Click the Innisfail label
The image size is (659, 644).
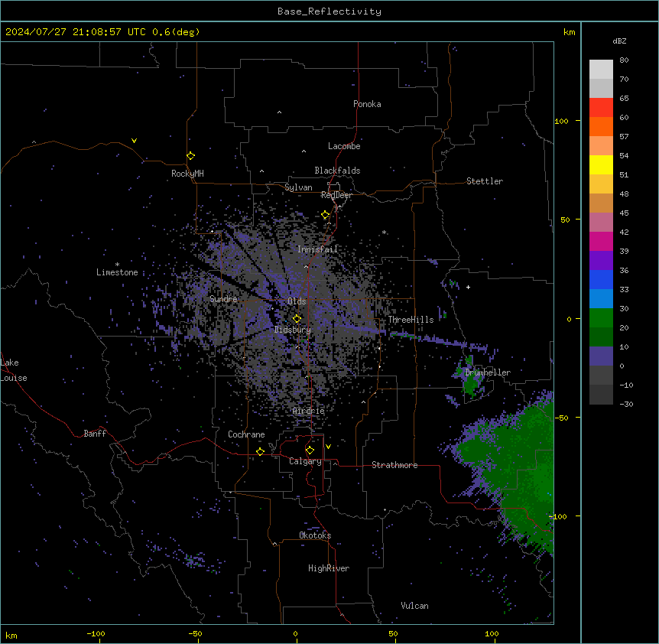[x=317, y=249]
